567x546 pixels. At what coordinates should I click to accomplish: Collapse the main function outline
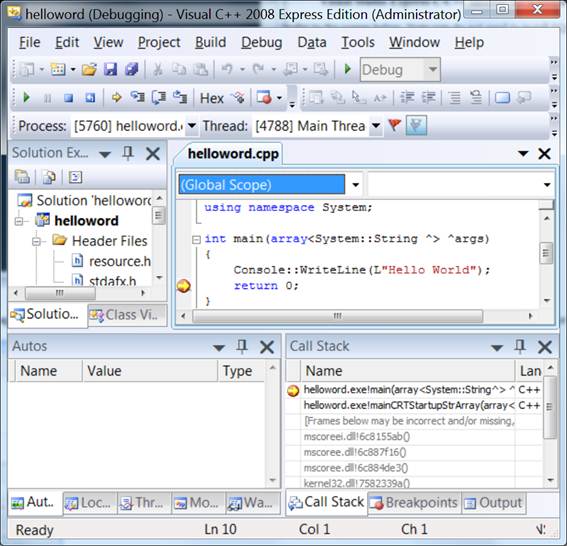click(196, 239)
